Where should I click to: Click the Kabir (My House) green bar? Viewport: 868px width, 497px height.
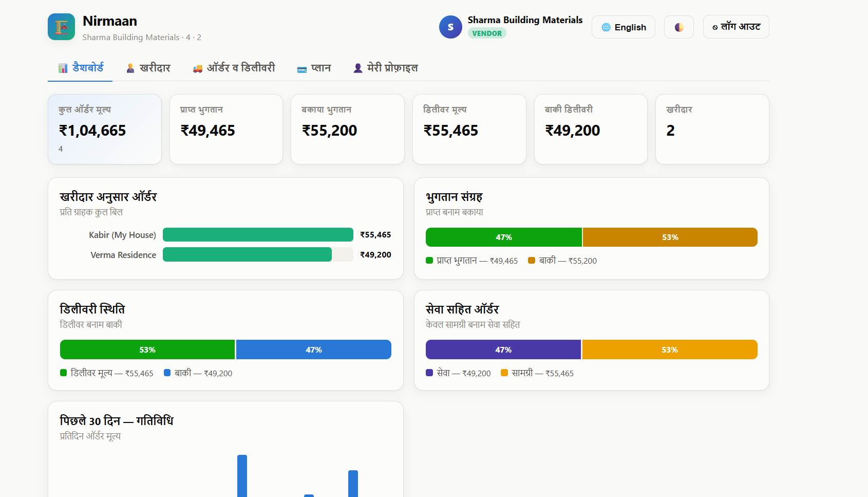pyautogui.click(x=258, y=235)
